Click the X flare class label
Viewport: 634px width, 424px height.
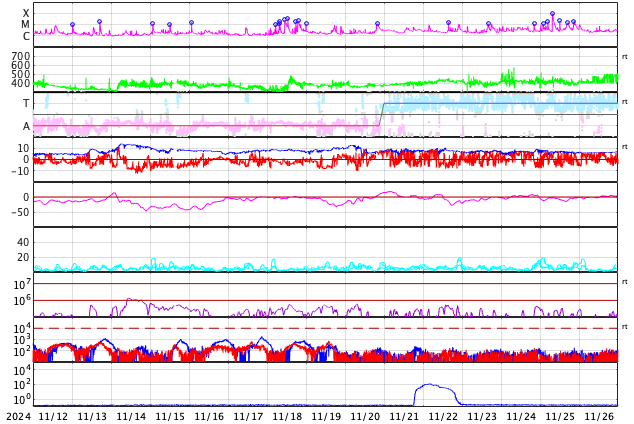pyautogui.click(x=26, y=13)
